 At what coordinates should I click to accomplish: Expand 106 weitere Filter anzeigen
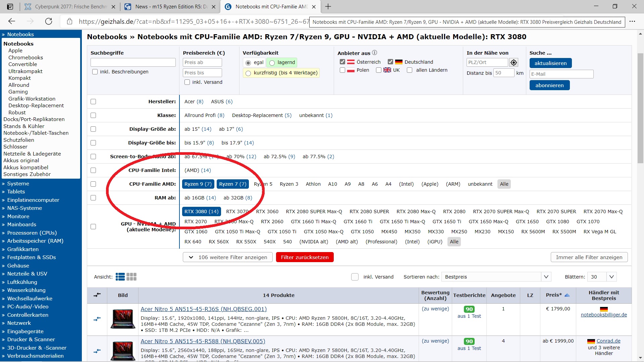(x=228, y=257)
